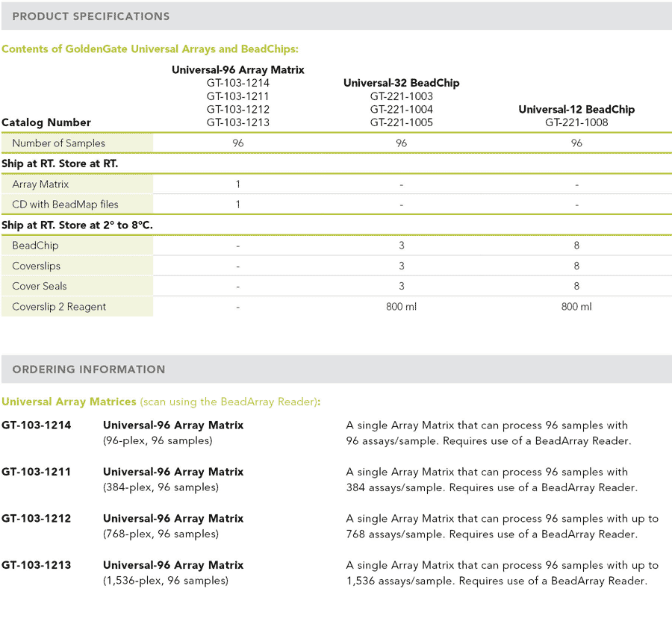672x627 pixels.
Task: Select catalog number GT-221-1003 in table header
Action: 401,96
